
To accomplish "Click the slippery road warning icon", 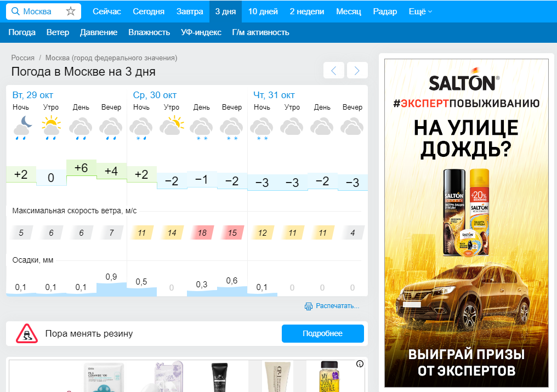I will coord(27,333).
